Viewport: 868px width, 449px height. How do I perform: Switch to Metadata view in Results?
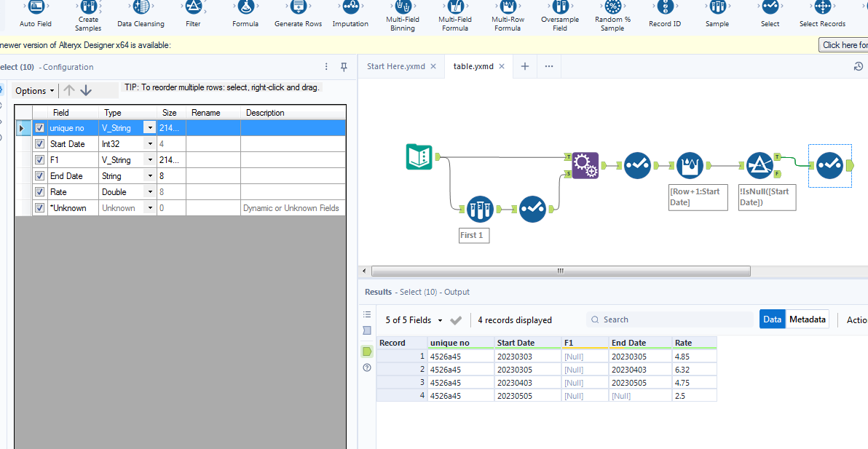[808, 319]
